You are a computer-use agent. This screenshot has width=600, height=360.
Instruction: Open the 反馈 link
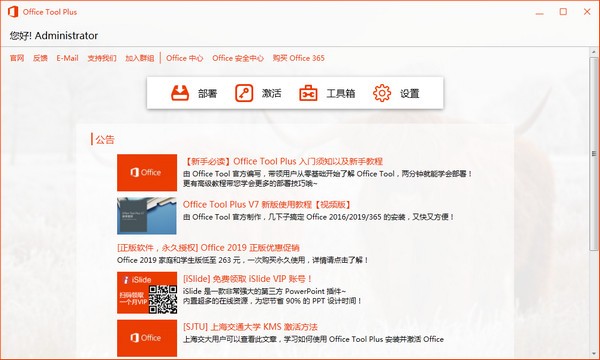tap(40, 58)
